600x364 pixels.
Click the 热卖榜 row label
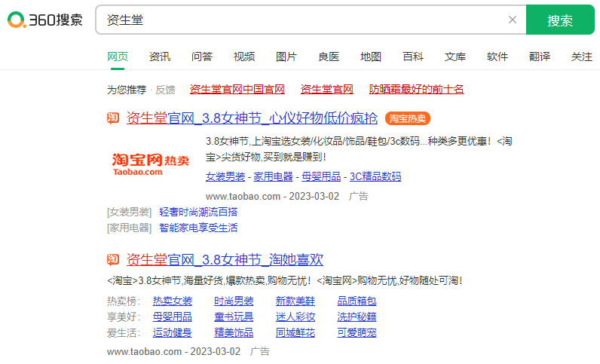tap(124, 301)
